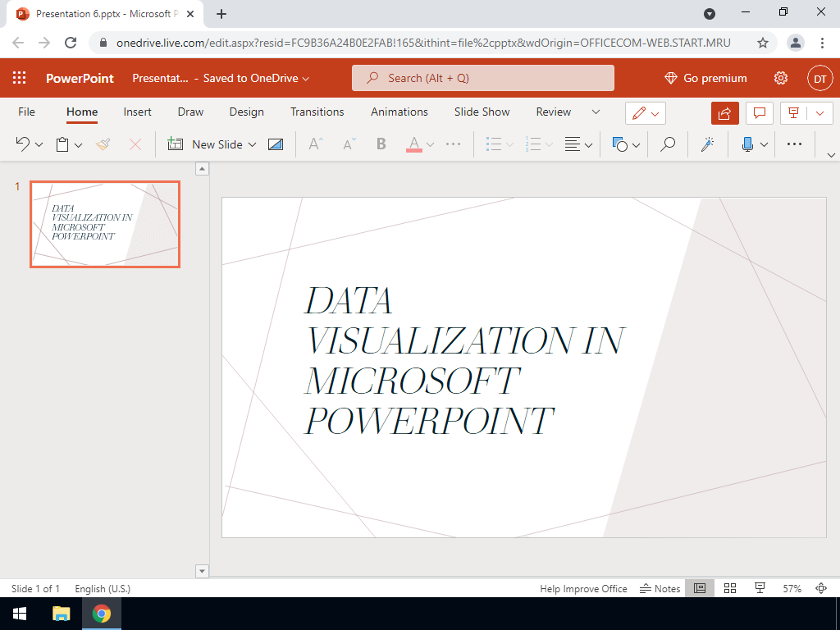Image resolution: width=840 pixels, height=630 pixels.
Task: Select Normal view in status bar
Action: tap(700, 589)
